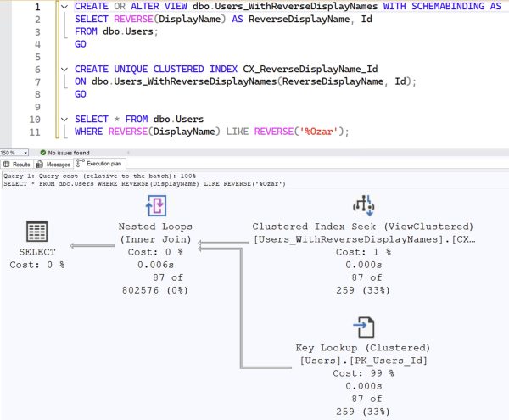Switch to the Results tab
This screenshot has height=420, width=509.
pos(21,164)
